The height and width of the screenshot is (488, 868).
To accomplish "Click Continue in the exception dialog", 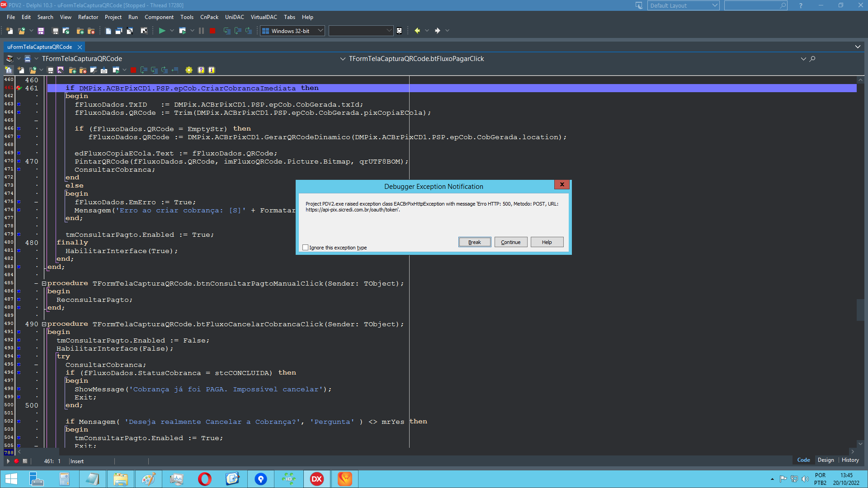I will (511, 242).
